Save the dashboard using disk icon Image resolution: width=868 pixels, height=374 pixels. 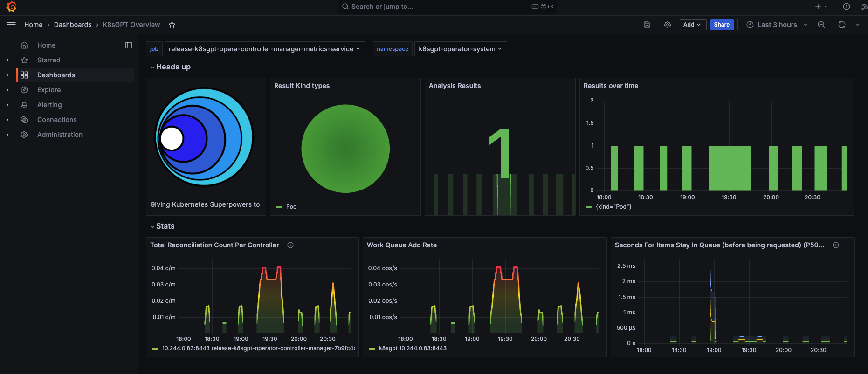[647, 25]
